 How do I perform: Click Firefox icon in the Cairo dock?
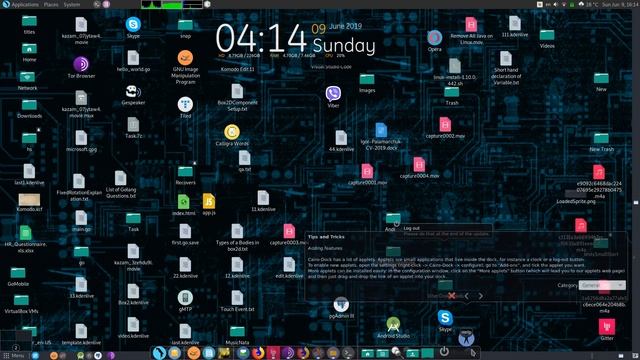tap(258, 353)
